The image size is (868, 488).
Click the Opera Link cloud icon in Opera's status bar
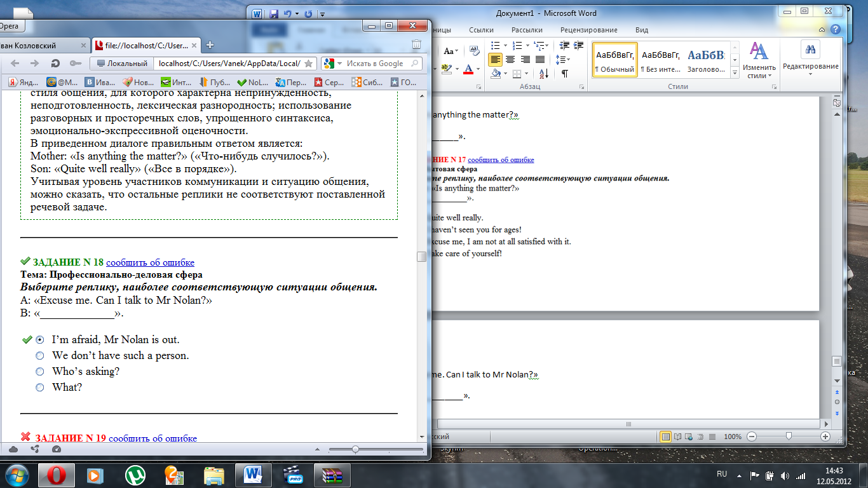tap(13, 449)
